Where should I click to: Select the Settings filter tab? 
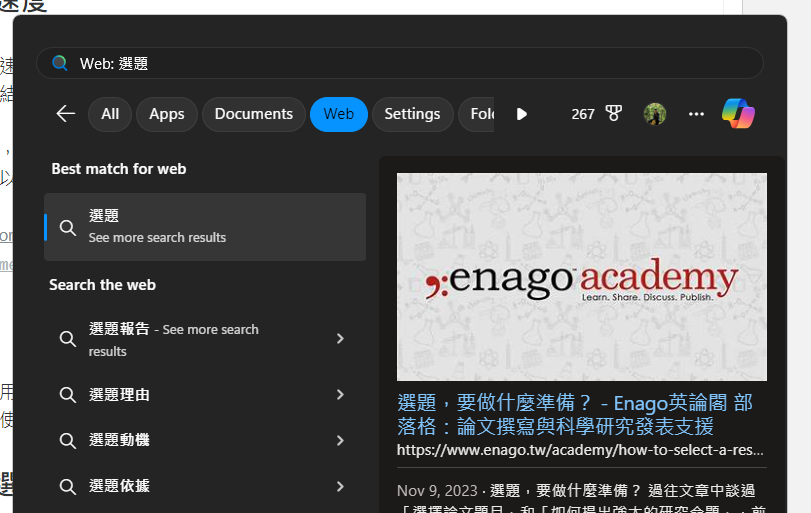coord(412,114)
